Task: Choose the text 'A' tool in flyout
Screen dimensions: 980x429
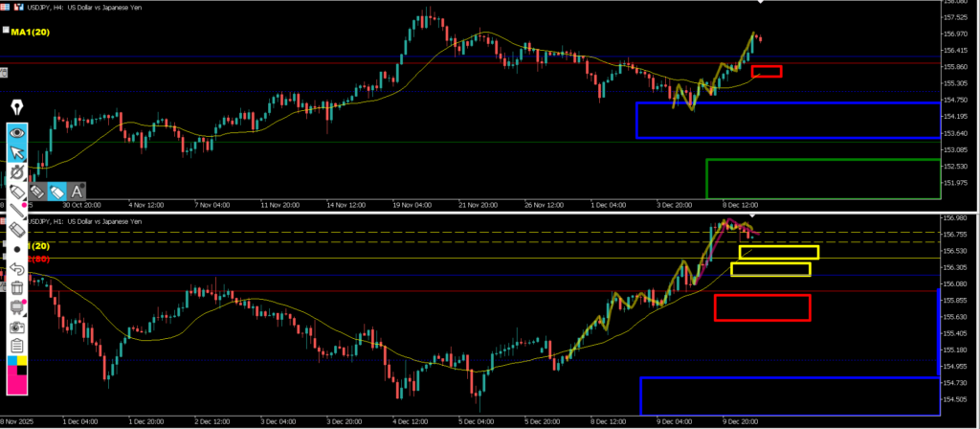Action: pos(78,192)
